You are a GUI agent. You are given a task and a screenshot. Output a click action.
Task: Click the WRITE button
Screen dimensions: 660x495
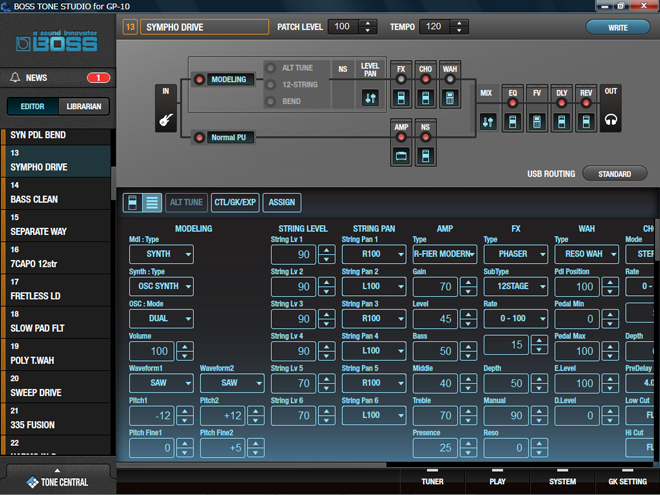point(617,27)
